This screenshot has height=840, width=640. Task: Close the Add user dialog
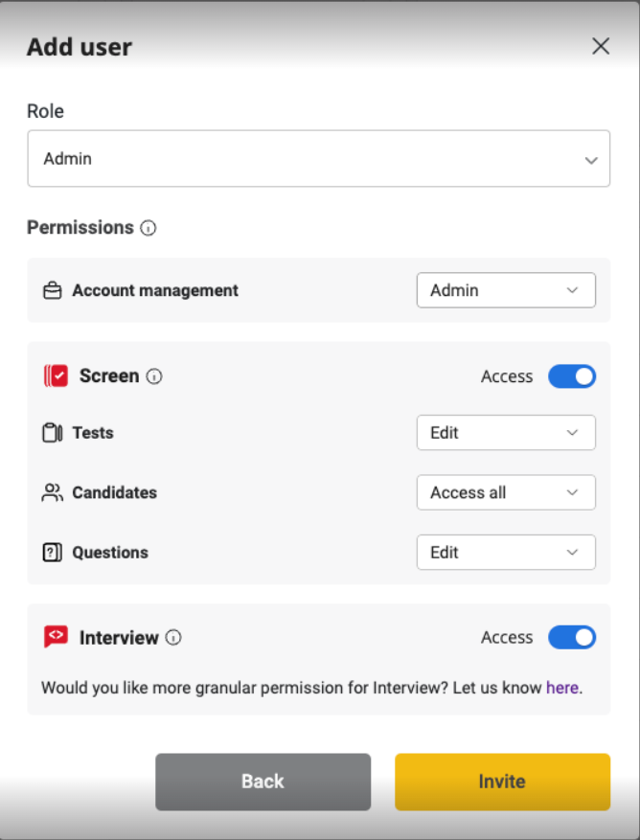coord(601,46)
